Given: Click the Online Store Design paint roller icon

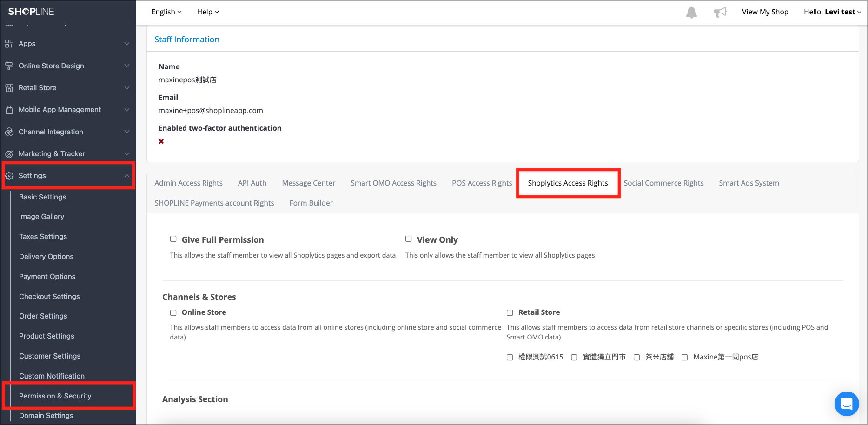Looking at the screenshot, I should tap(9, 66).
